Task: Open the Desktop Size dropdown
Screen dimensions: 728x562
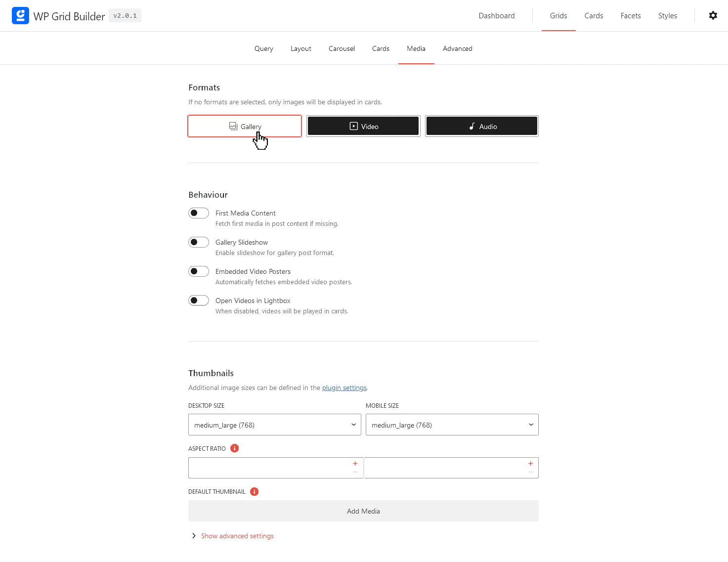Action: (x=274, y=425)
